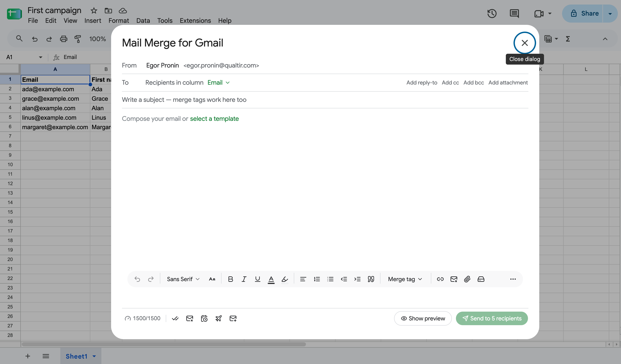This screenshot has height=364, width=621.
Task: Open the Merge tag dropdown
Action: point(405,279)
